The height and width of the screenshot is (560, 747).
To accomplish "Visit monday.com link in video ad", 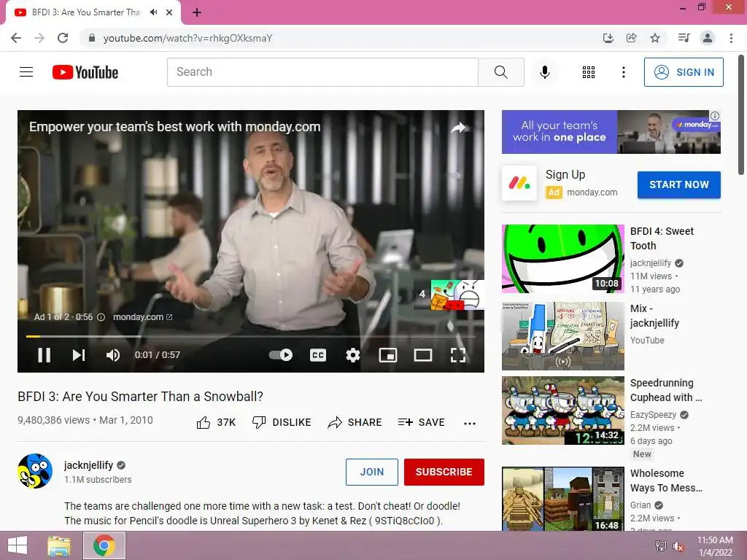I will pos(142,317).
